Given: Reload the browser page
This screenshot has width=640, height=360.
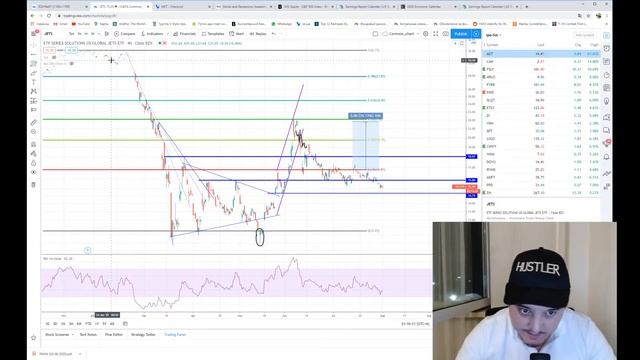Looking at the screenshot, I should click(x=49, y=16).
